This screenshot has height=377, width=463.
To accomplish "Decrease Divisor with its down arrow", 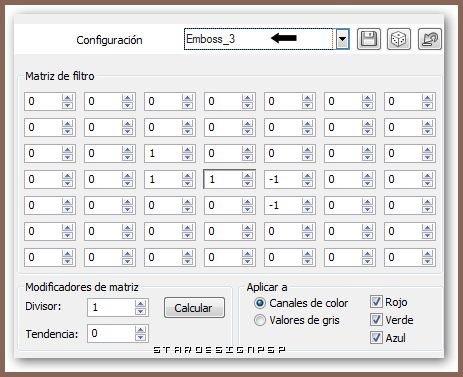I will [x=141, y=311].
